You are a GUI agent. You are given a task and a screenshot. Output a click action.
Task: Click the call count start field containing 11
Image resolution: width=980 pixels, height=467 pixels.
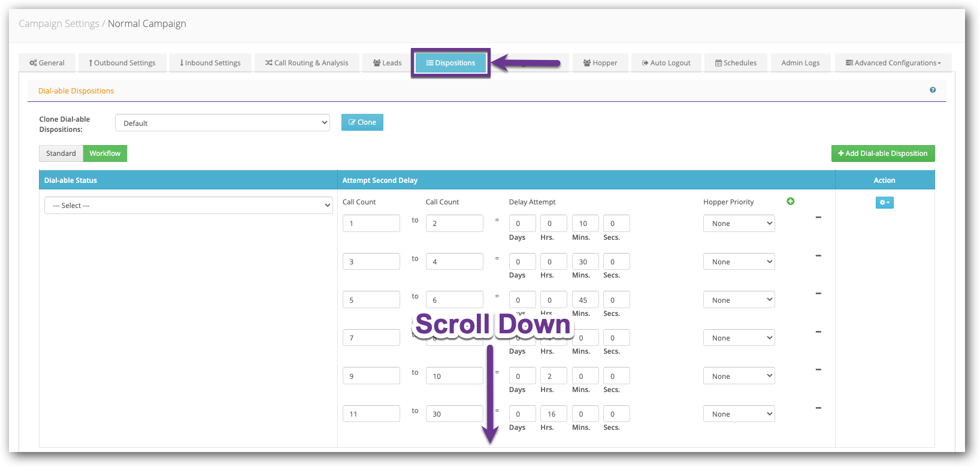point(371,414)
